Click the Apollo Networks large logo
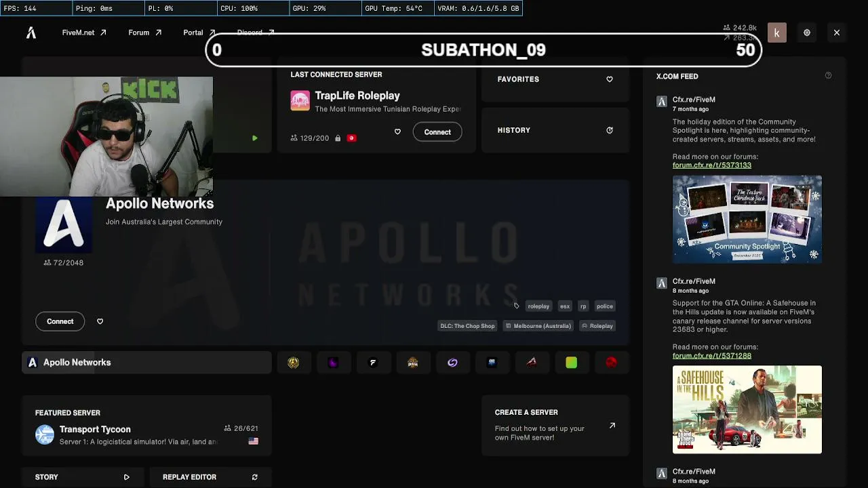 [64, 224]
